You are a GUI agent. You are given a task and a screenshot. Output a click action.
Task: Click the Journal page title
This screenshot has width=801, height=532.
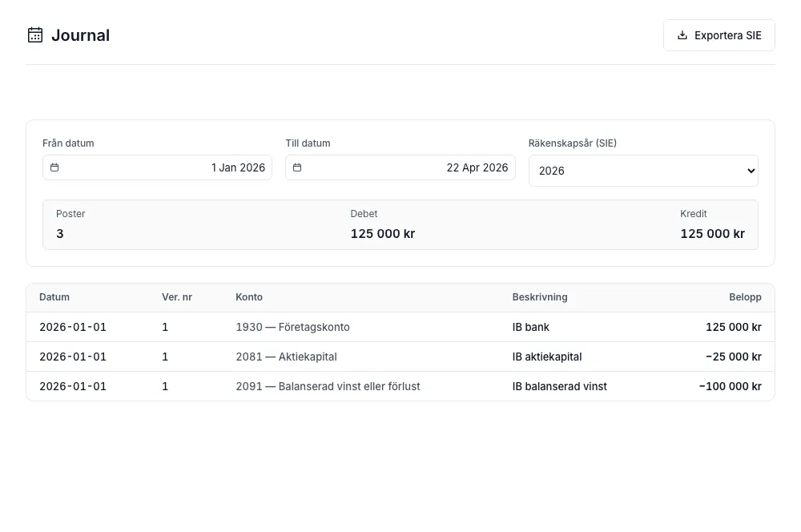[81, 35]
